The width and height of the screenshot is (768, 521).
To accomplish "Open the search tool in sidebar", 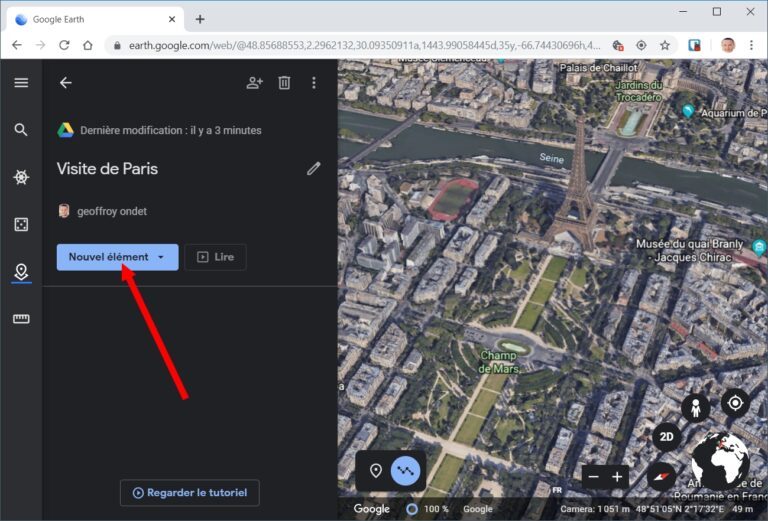I will pyautogui.click(x=21, y=130).
